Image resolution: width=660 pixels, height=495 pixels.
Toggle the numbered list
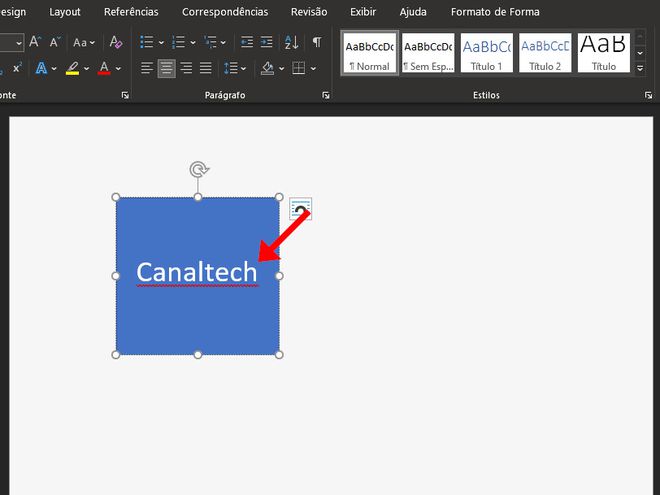(178, 42)
